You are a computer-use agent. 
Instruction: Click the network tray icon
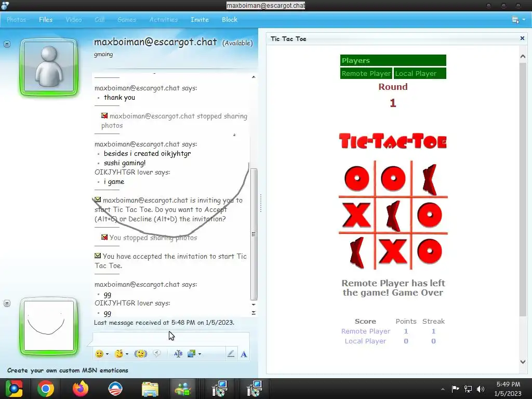tap(468, 389)
